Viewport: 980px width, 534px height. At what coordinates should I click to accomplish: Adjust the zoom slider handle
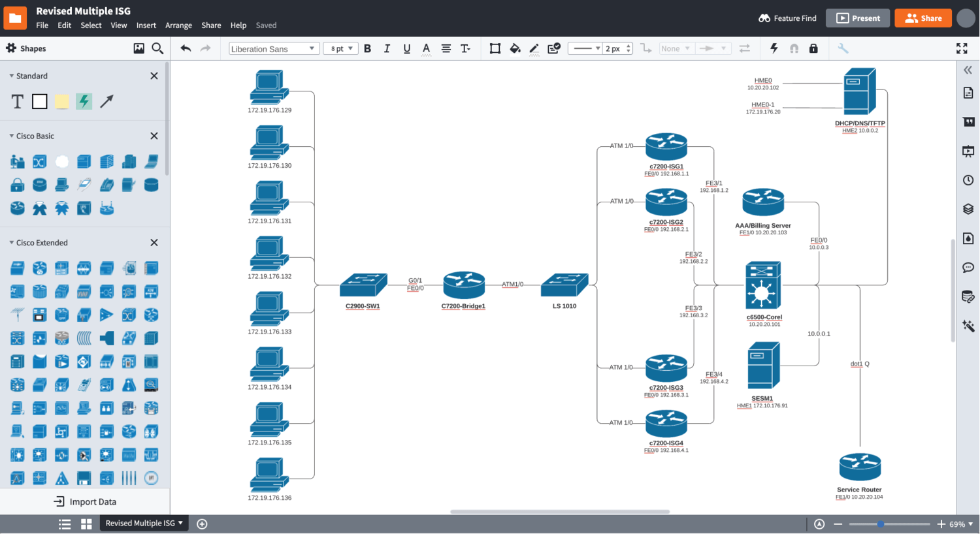tap(881, 524)
